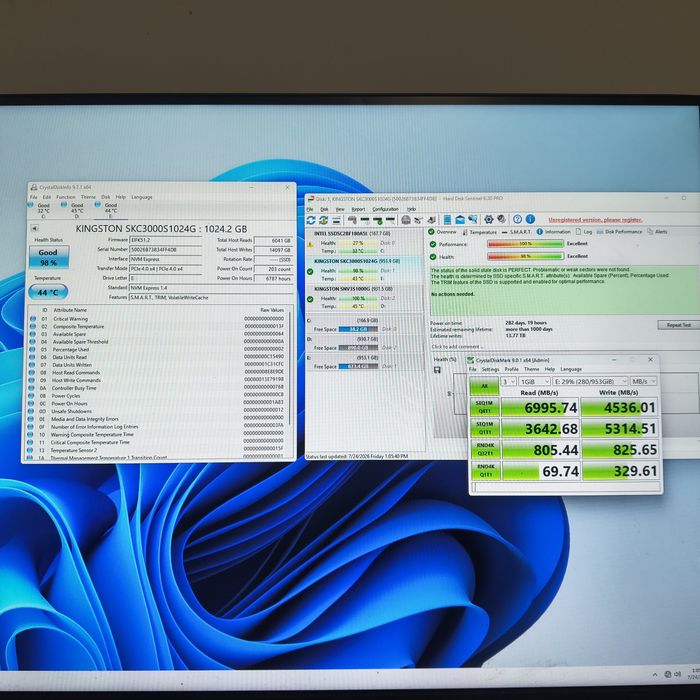This screenshot has width=700, height=700.
Task: Click the SEQ1M Q8T1 test button
Action: click(x=484, y=407)
